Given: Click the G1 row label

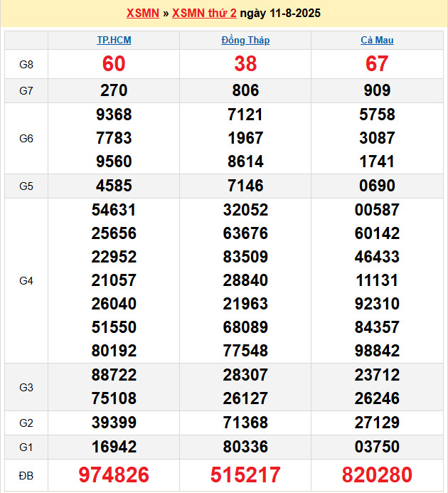Looking at the screenshot, I should coord(26,447).
